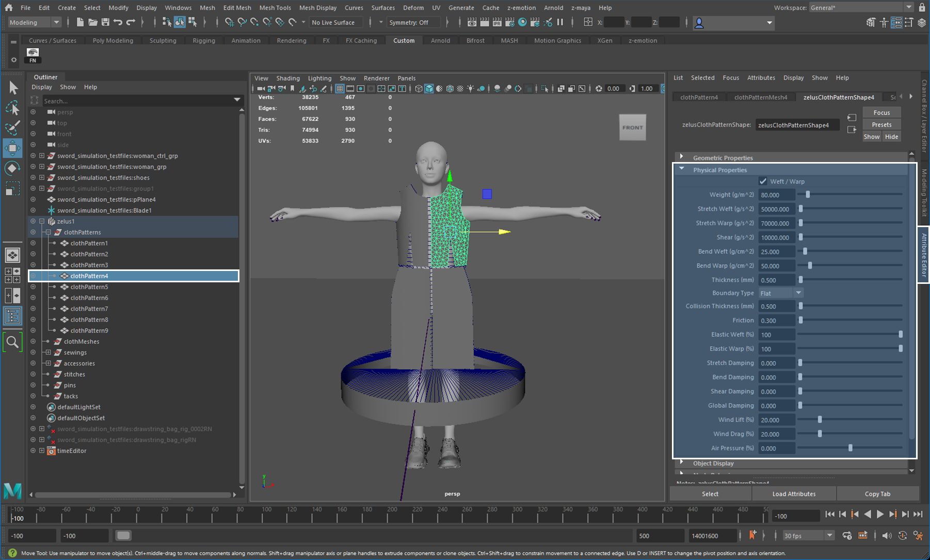
Task: Open Render View clapperboard icon
Action: click(472, 22)
